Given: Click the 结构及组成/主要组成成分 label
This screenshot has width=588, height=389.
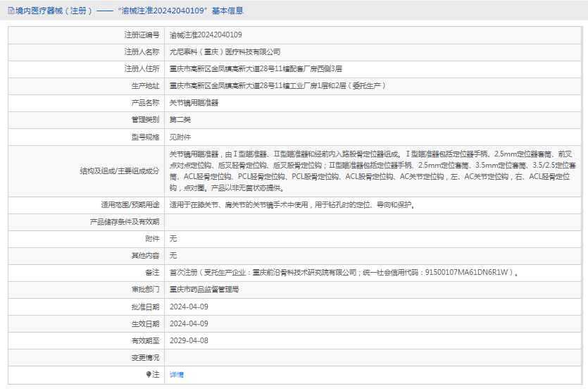Looking at the screenshot, I should pos(120,171).
